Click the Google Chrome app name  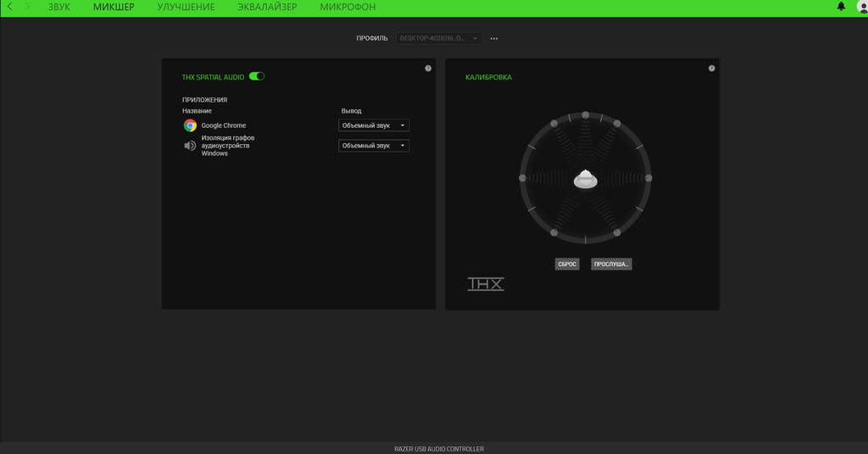[224, 125]
